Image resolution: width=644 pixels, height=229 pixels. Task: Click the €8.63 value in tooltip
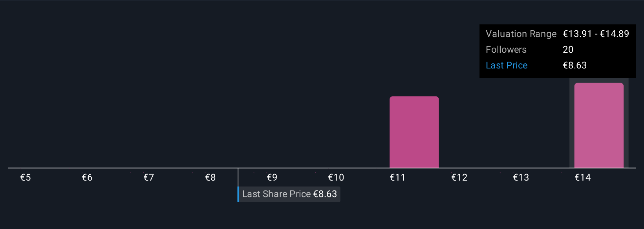pyautogui.click(x=575, y=65)
